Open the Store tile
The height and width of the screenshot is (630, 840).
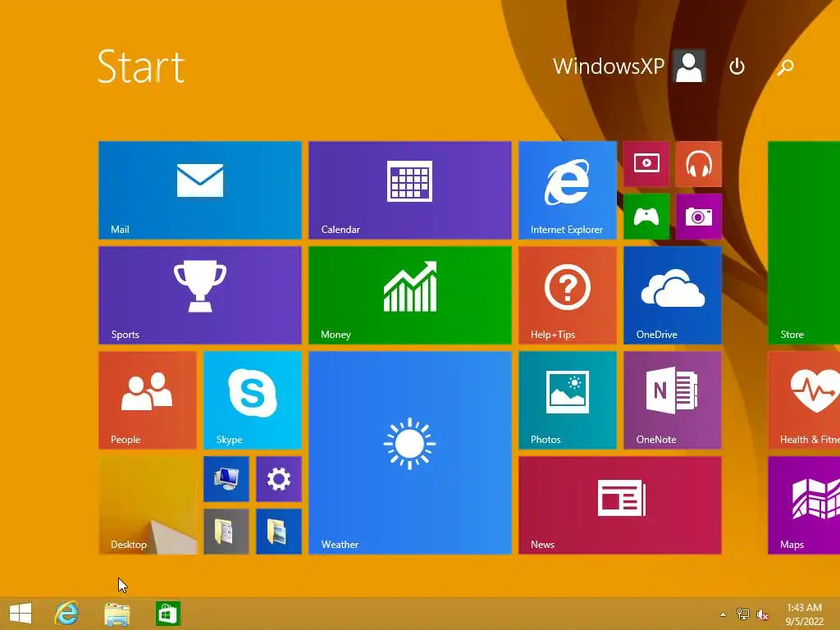(x=804, y=243)
